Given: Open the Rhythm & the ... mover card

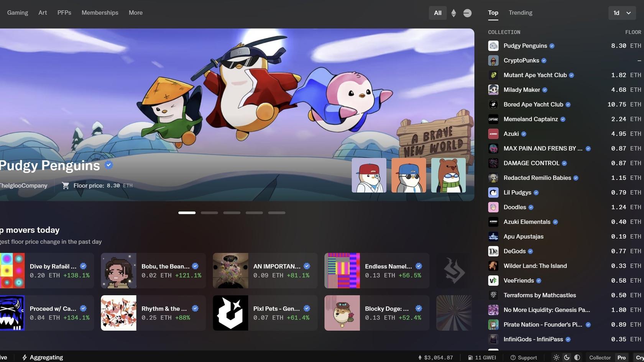Looking at the screenshot, I should [153, 313].
